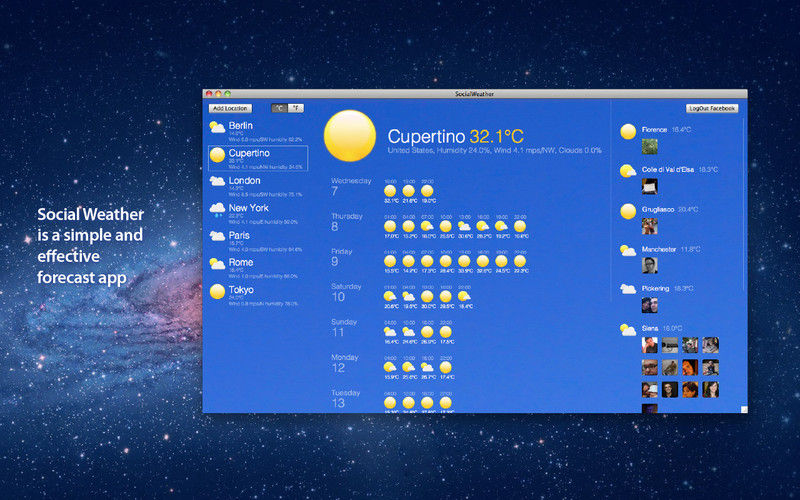Open the friend photo under Grugliasco
Viewport: 800px width, 500px height.
pos(649,226)
